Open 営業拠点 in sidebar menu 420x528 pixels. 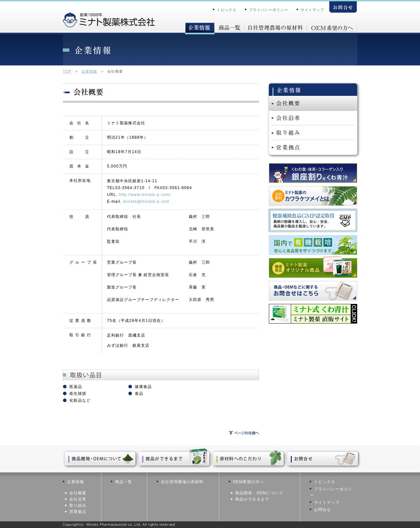pyautogui.click(x=313, y=148)
